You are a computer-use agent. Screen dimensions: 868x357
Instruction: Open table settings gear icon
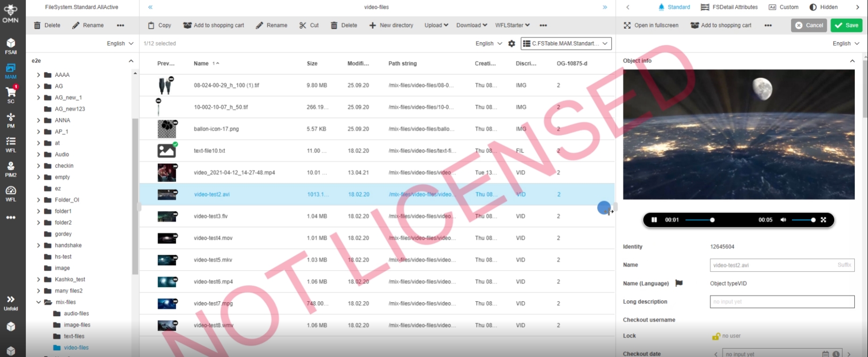512,44
